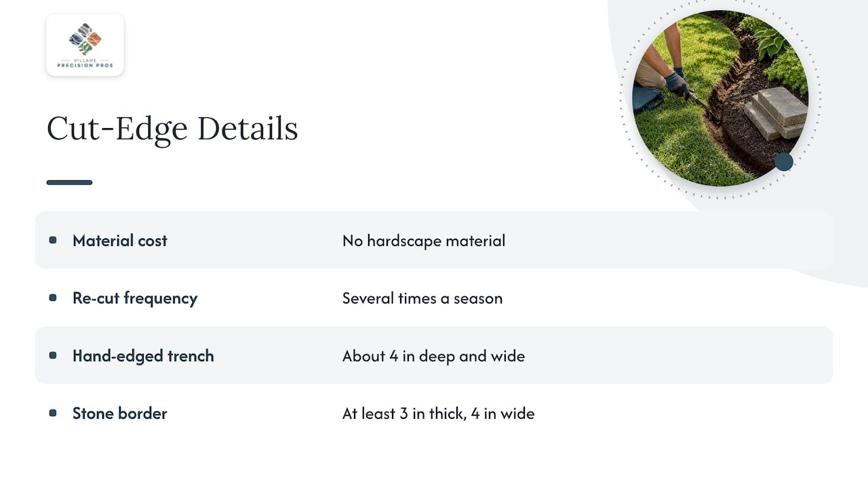Select the Re-cut frequency label
Viewport: 868px width, 488px height.
135,298
